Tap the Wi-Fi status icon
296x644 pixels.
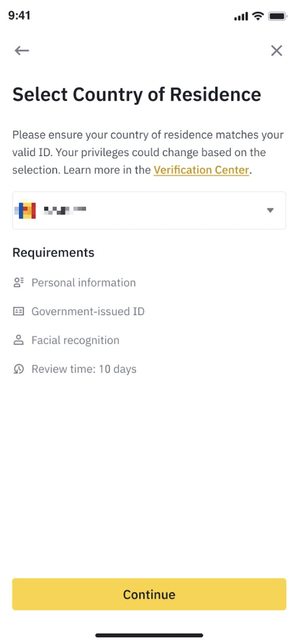(x=258, y=16)
